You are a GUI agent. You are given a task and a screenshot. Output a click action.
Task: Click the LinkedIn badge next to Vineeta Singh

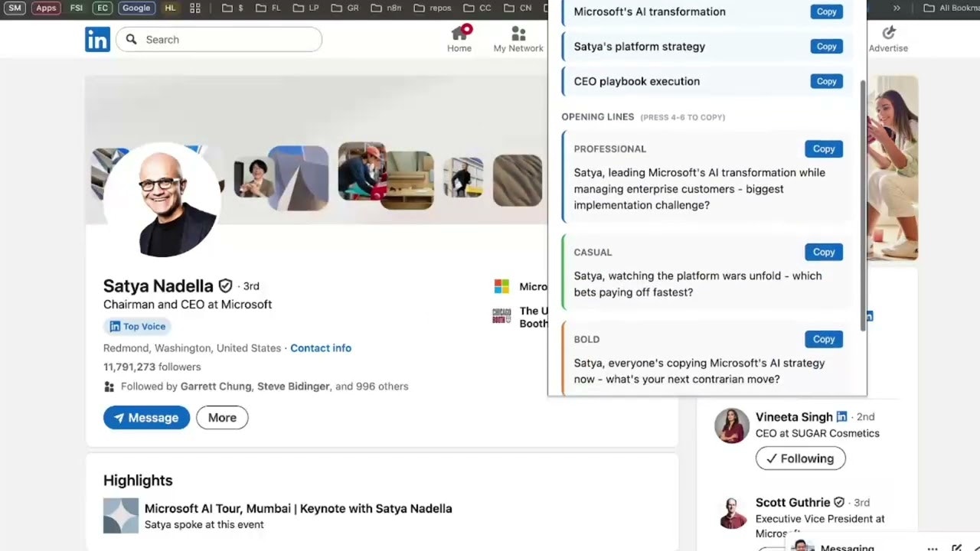tap(841, 417)
